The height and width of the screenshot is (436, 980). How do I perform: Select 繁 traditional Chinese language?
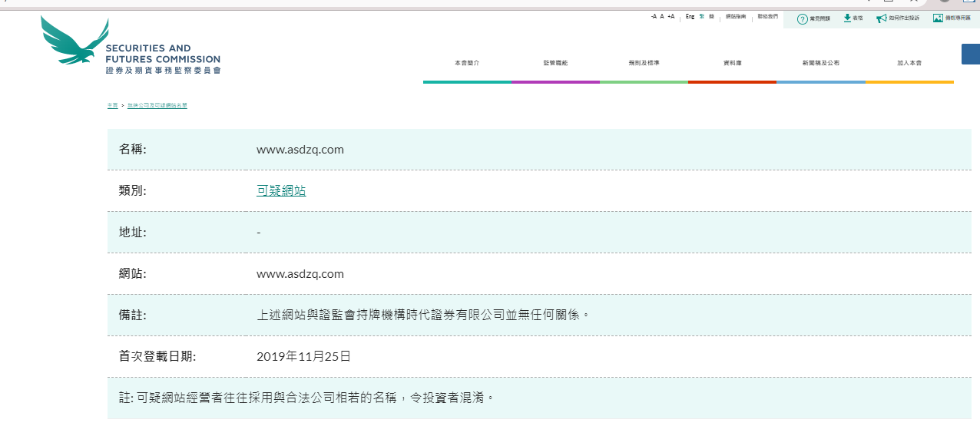702,16
